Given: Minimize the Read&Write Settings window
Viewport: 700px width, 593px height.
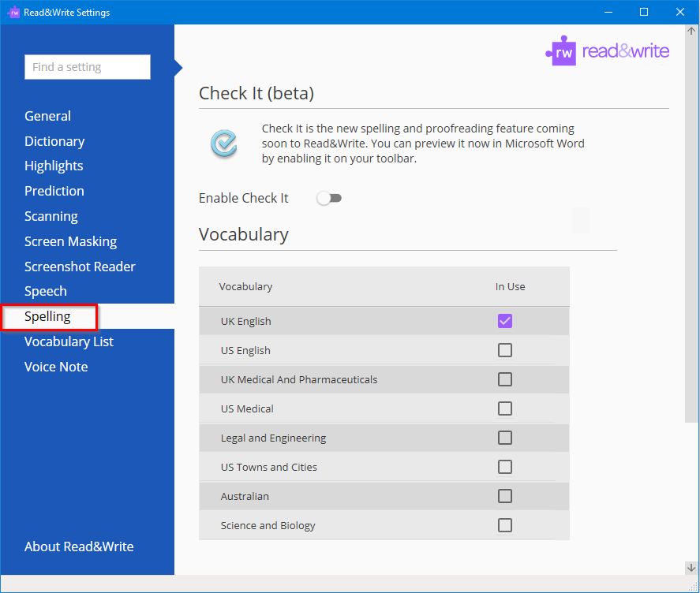Looking at the screenshot, I should tap(608, 12).
